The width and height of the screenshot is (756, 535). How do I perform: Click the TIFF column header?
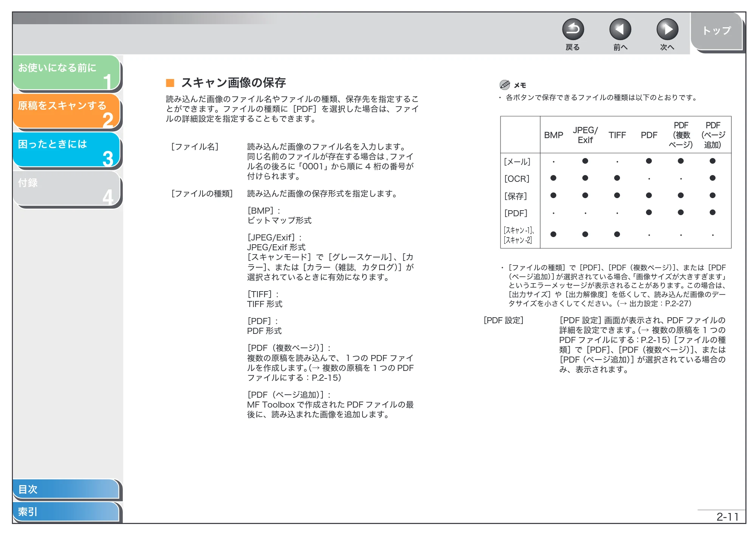(617, 135)
